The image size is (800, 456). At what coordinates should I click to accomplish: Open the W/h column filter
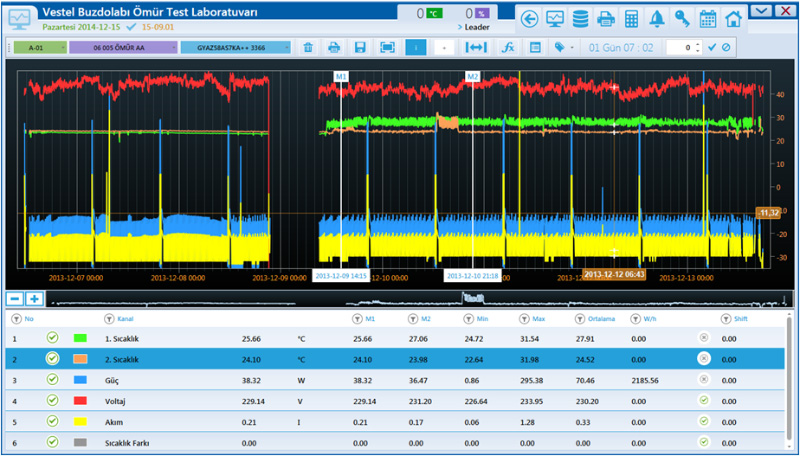click(x=635, y=319)
